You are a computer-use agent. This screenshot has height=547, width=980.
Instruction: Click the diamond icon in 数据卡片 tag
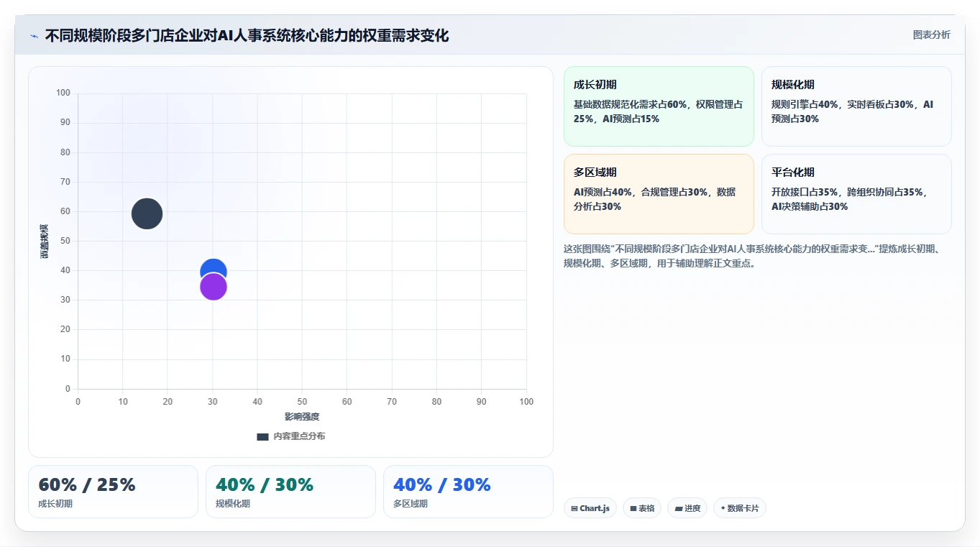point(723,508)
